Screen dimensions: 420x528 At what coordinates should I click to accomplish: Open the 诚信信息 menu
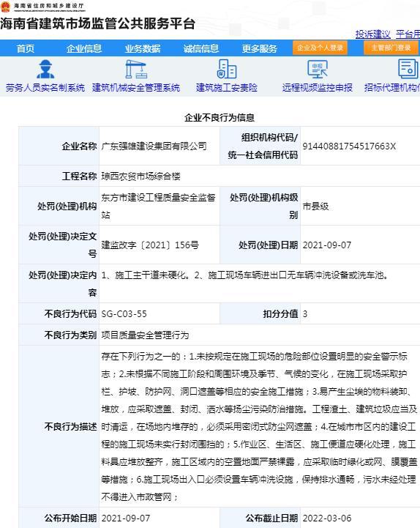click(201, 49)
